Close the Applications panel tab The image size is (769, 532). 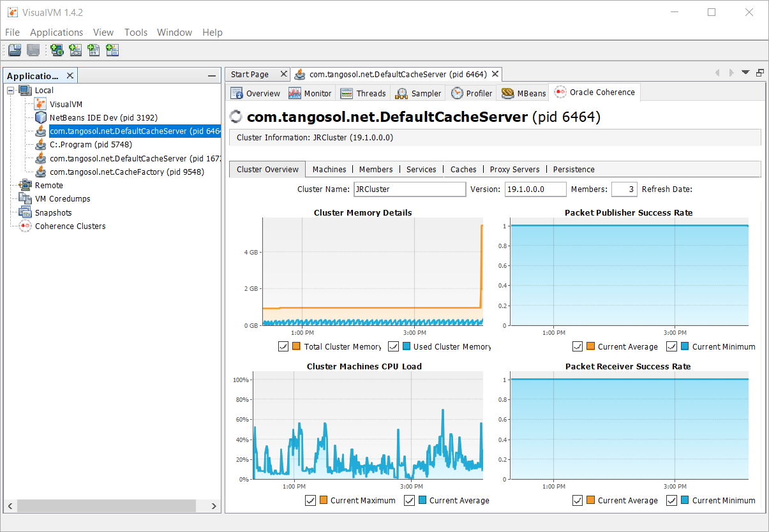coord(70,75)
